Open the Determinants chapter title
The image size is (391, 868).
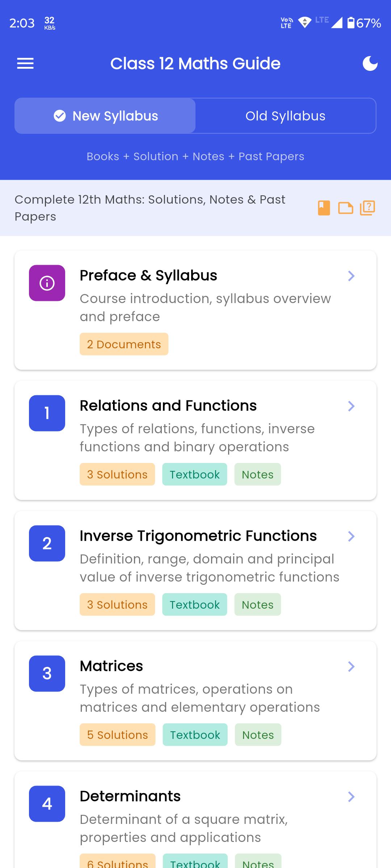pos(130,796)
